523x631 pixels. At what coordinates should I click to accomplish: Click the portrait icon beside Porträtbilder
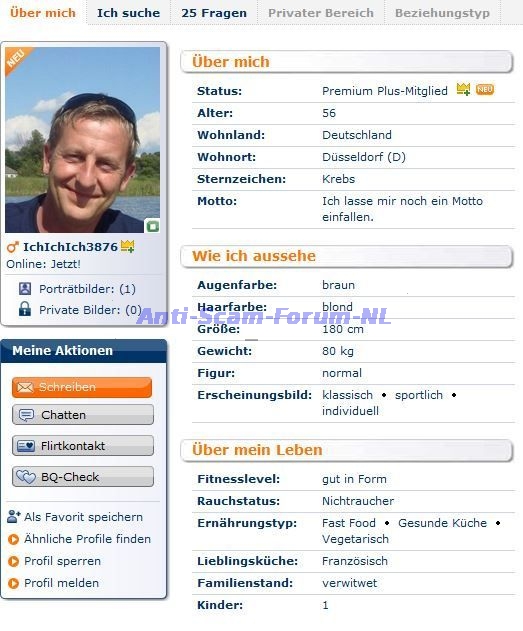click(25, 289)
